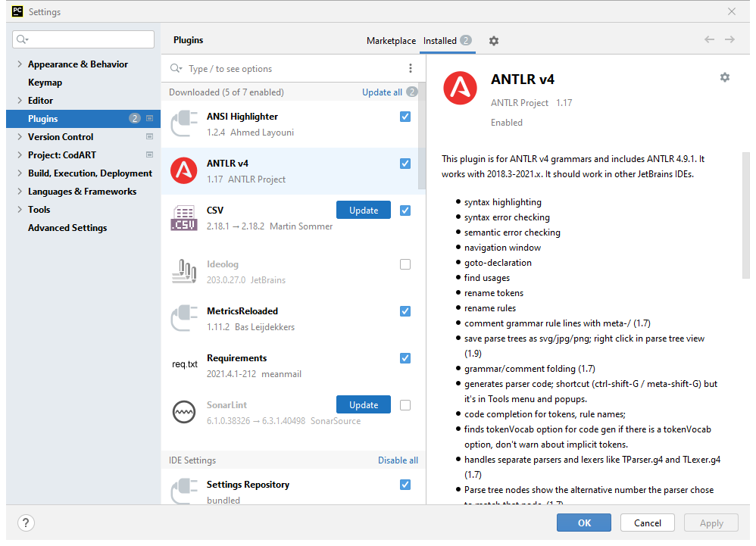Click the SonarLint plugin icon

[x=184, y=412]
